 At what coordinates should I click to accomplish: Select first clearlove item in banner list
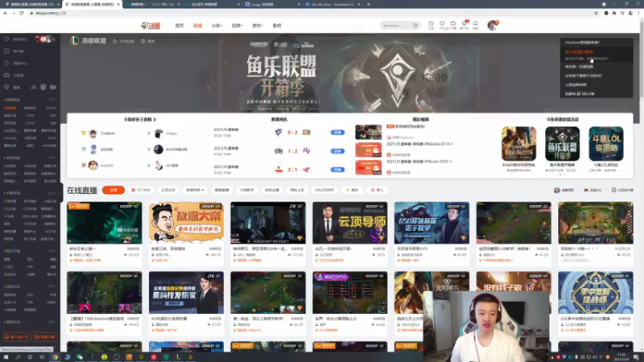click(582, 43)
